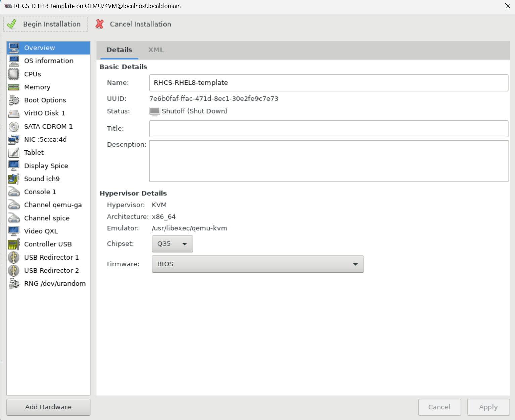Image resolution: width=515 pixels, height=420 pixels.
Task: Select the USB Redirector 2 row label
Action: (x=51, y=270)
